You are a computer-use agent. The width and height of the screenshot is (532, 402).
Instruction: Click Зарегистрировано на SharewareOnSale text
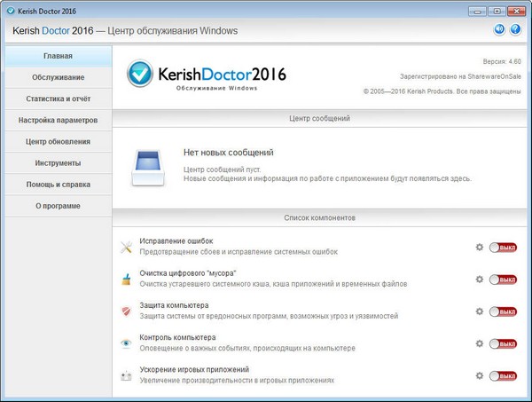click(460, 76)
